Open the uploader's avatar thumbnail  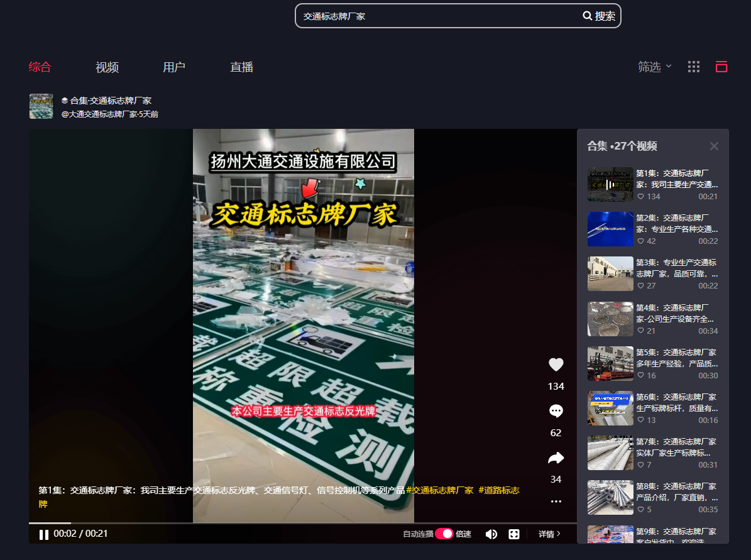coord(41,106)
